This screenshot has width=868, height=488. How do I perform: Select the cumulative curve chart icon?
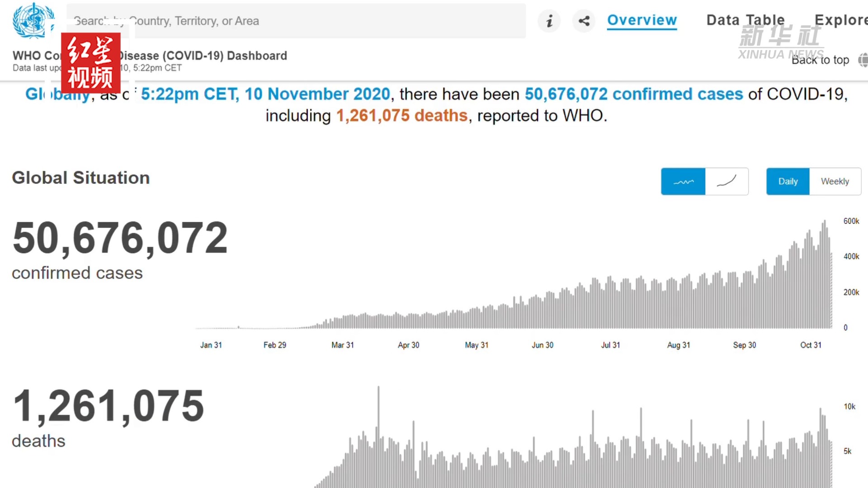[x=726, y=182]
